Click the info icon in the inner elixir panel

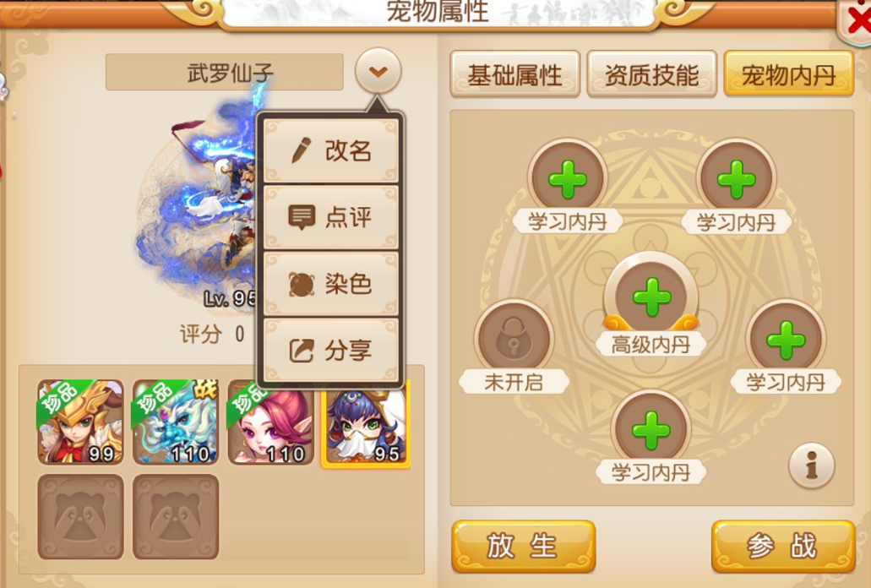tap(811, 465)
